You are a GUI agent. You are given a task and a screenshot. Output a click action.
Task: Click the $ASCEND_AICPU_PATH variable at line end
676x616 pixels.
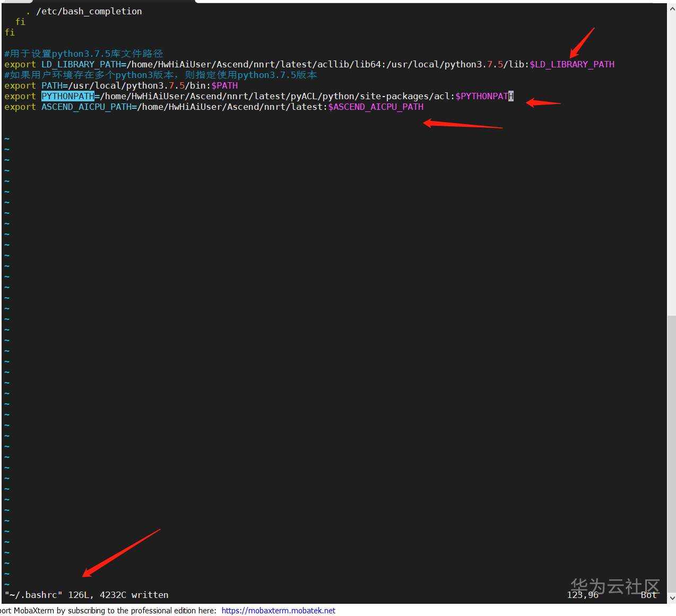coord(376,107)
